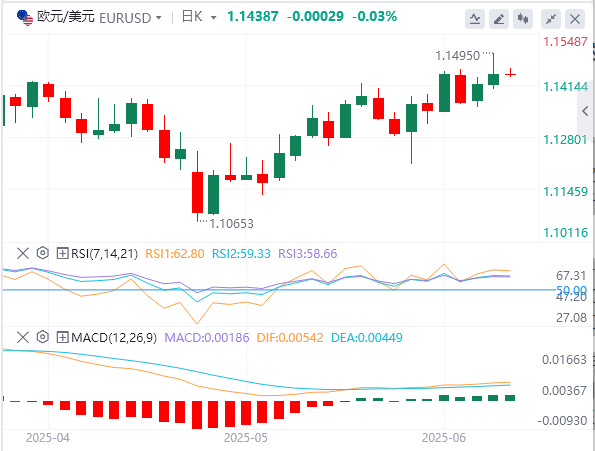Viewport: 595px width, 451px height.
Task: Click the RSI axis value 27.08
Action: pyautogui.click(x=571, y=317)
